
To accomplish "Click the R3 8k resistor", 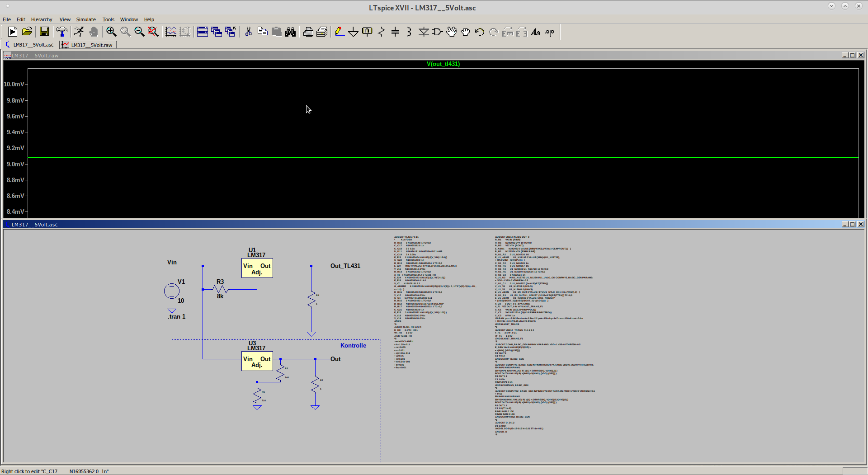I will coord(220,289).
